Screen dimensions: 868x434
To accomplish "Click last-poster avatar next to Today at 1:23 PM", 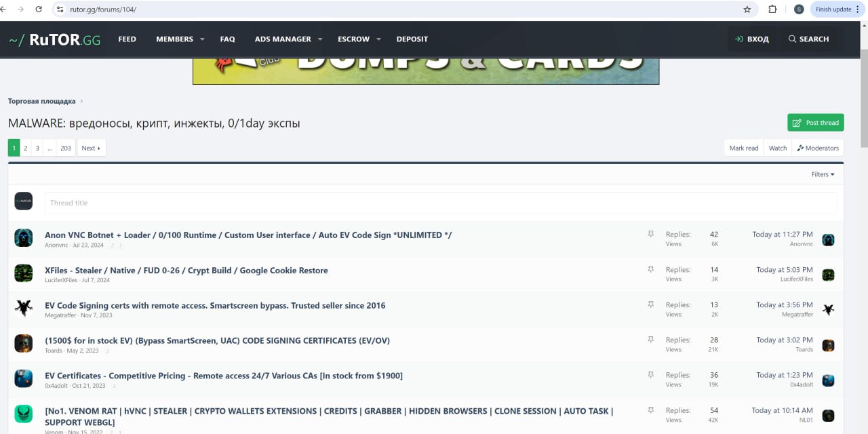I will pos(828,380).
